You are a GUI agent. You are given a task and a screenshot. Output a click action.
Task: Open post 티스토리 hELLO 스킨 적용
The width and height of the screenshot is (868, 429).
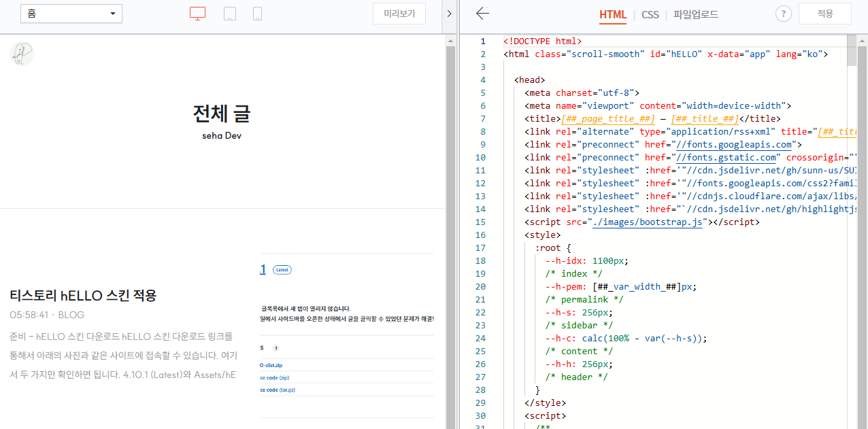click(x=83, y=296)
